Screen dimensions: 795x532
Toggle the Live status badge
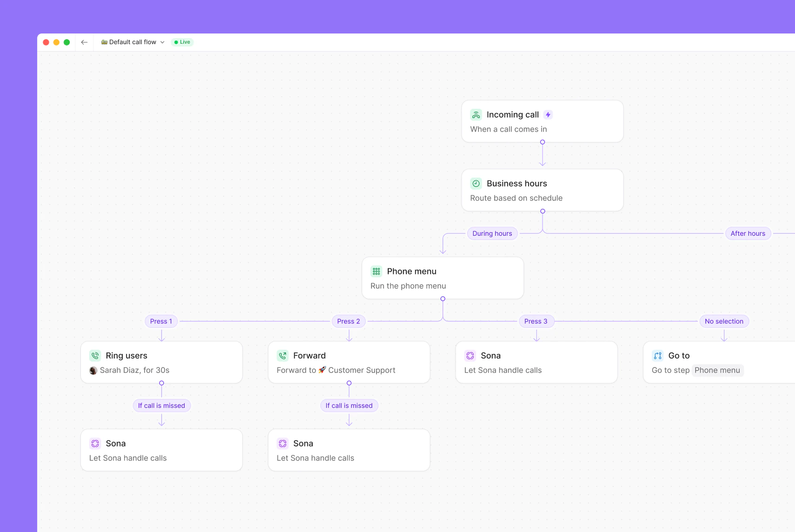click(x=182, y=42)
